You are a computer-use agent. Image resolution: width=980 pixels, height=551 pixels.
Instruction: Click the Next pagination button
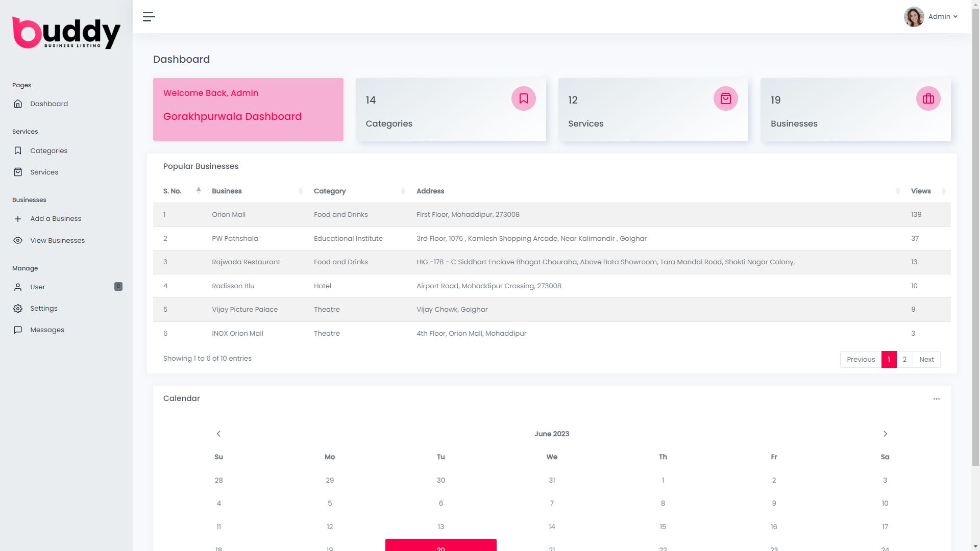coord(926,360)
